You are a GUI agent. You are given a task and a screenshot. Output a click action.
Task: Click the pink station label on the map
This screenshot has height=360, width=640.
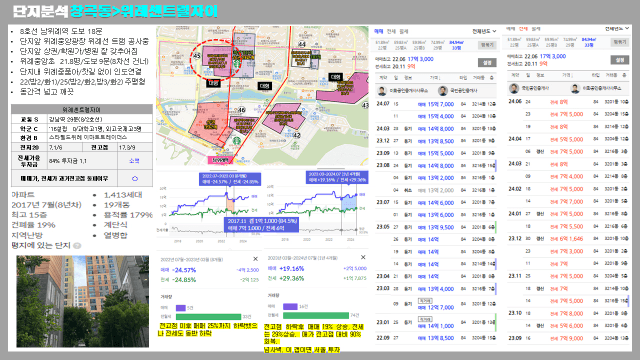[x=220, y=160]
